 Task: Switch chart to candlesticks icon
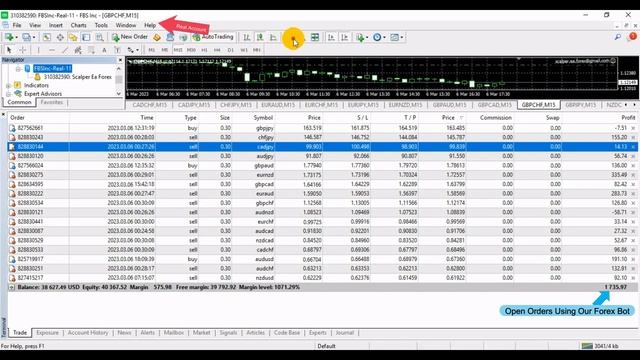point(260,37)
